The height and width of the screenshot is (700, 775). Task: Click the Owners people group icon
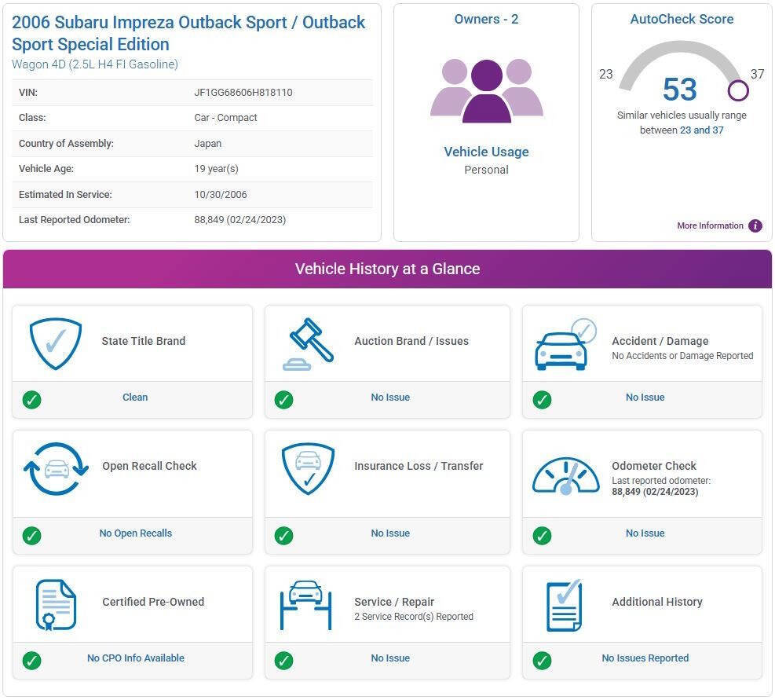pos(486,90)
